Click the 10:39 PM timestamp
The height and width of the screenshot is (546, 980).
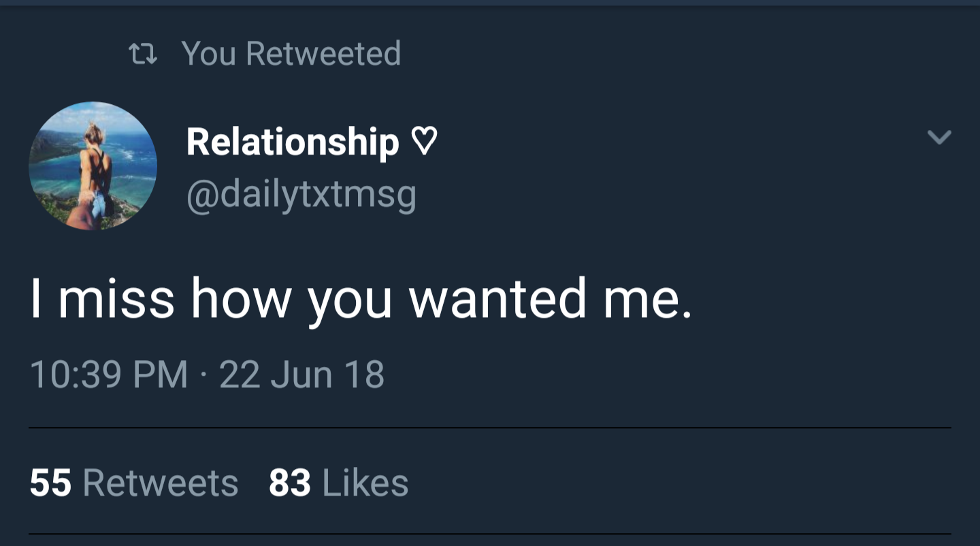(109, 375)
